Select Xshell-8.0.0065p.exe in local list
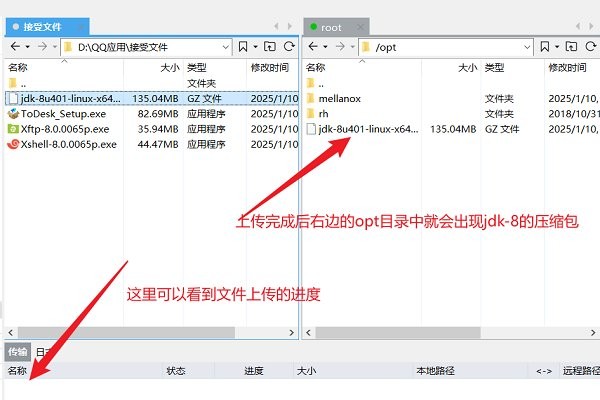The height and width of the screenshot is (400, 600). pyautogui.click(x=152, y=144)
